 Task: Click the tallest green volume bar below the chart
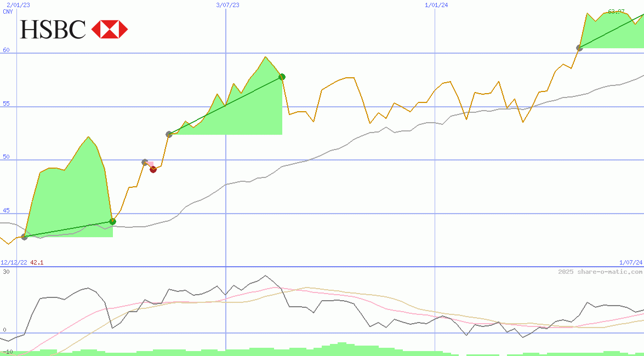(x=340, y=347)
